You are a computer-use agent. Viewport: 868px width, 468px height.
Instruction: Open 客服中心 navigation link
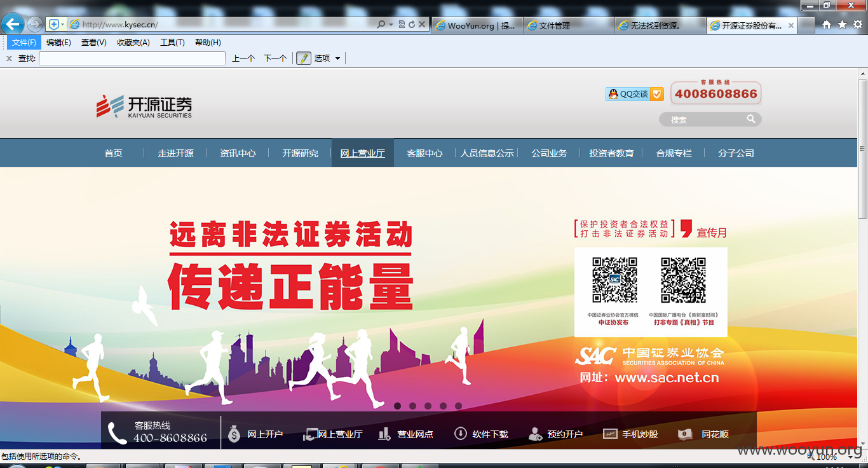coord(425,153)
